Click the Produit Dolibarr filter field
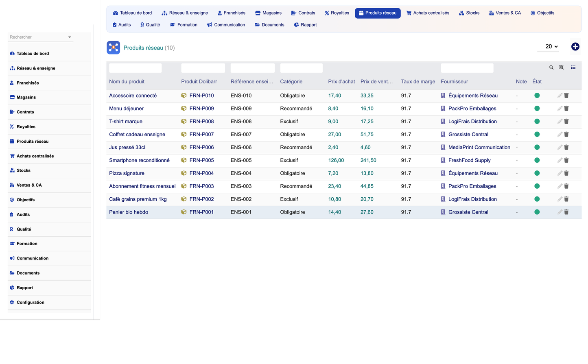Screen dimensions: 588x364 [x=203, y=68]
